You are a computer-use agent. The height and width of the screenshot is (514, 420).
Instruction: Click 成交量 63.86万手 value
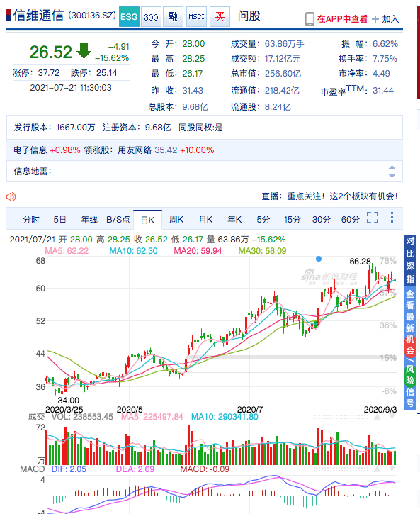(285, 43)
